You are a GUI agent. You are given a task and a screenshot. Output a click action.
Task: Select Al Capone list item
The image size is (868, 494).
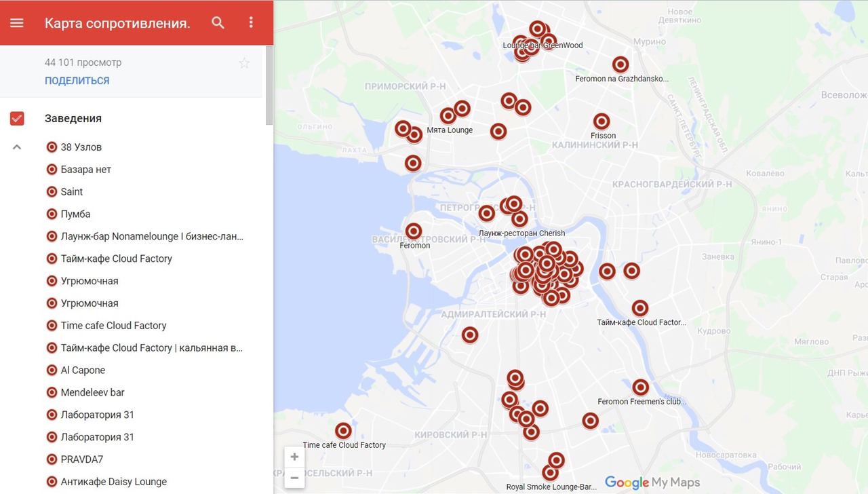pyautogui.click(x=83, y=370)
